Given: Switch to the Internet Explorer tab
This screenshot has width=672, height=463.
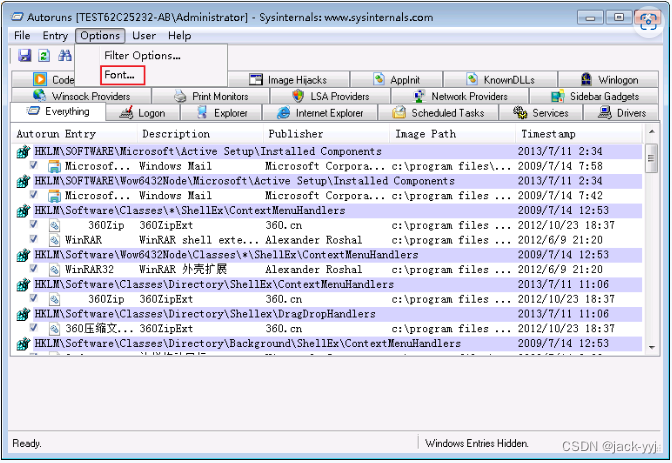Looking at the screenshot, I should coord(320,113).
